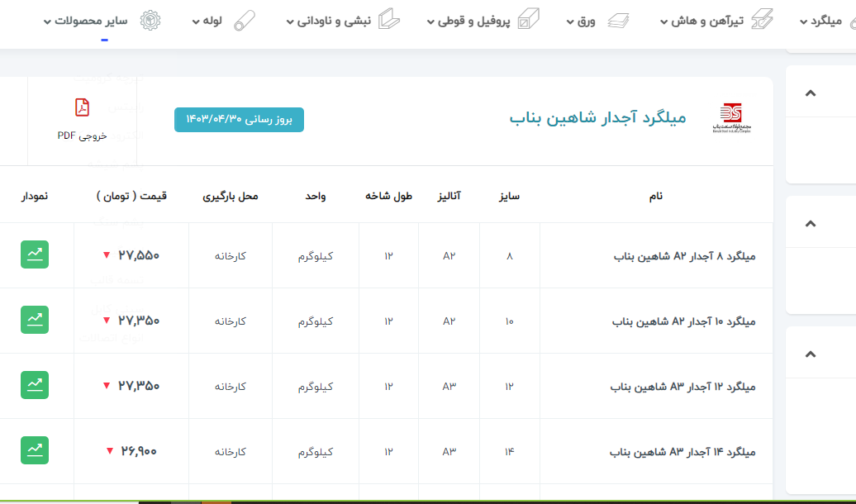Collapse the middle sidebar panel chevron
Screen dimensions: 856x504
(x=811, y=223)
